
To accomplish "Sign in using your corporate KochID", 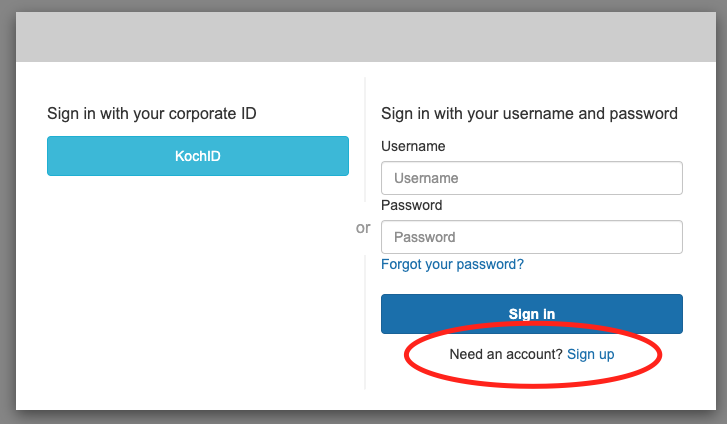I will click(198, 156).
